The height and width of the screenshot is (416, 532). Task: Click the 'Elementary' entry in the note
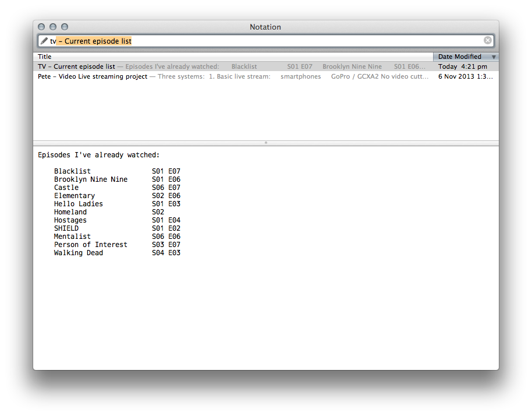pos(75,196)
